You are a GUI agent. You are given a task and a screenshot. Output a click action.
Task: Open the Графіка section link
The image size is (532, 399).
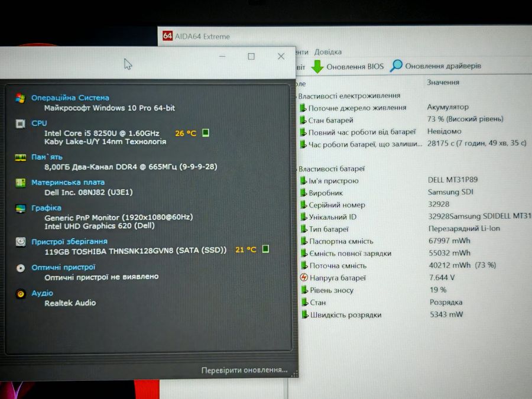pyautogui.click(x=46, y=208)
